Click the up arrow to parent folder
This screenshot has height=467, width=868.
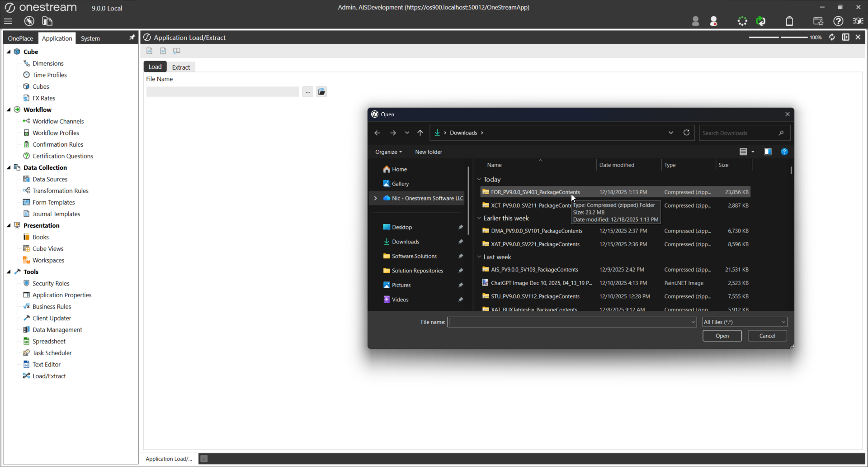point(420,133)
